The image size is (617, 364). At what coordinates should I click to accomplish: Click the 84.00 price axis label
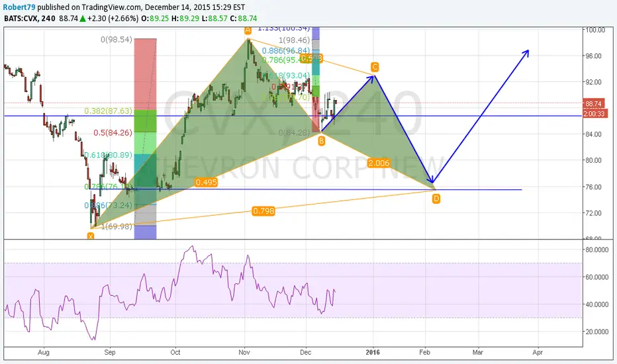click(593, 134)
